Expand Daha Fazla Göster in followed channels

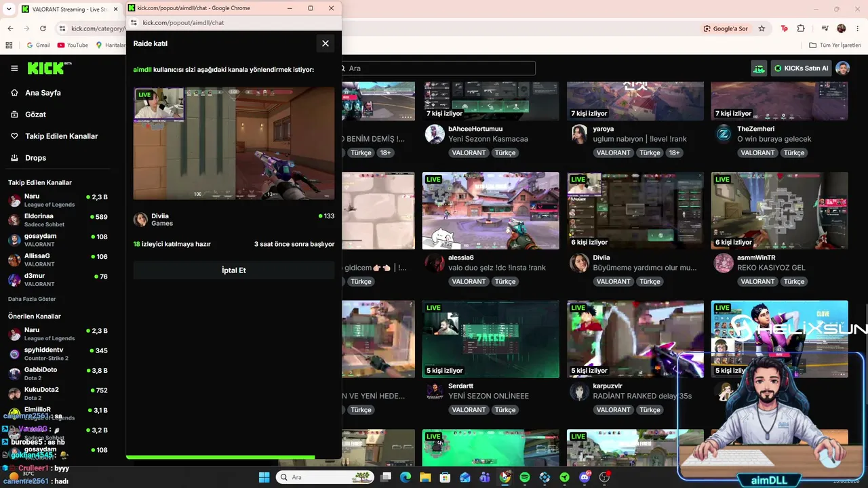[x=32, y=299]
